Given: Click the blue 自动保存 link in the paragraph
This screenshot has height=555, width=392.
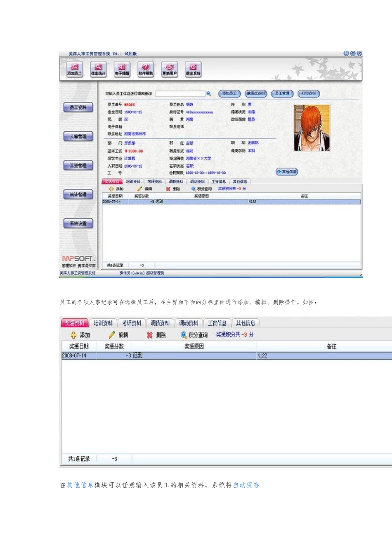Looking at the screenshot, I should (x=246, y=485).
